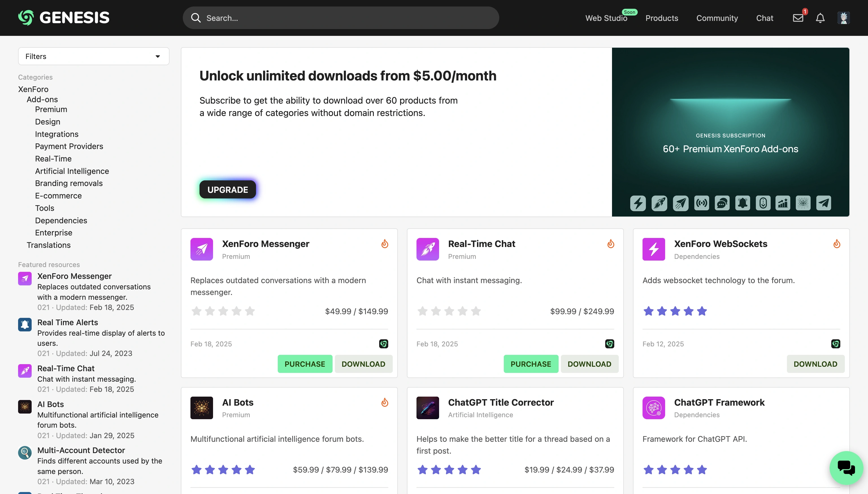Select the Tools category
Viewport: 868px width, 494px height.
(44, 208)
